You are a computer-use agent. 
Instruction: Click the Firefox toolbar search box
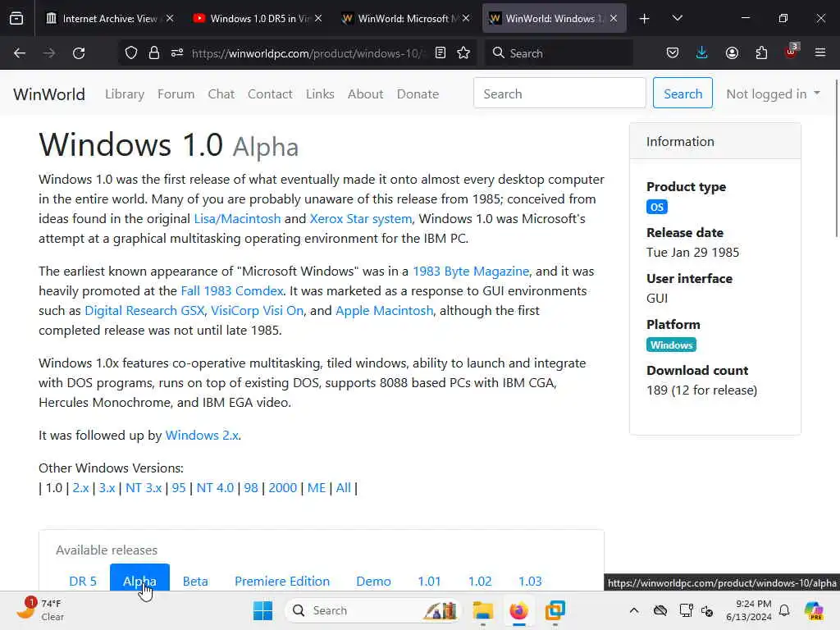559,53
